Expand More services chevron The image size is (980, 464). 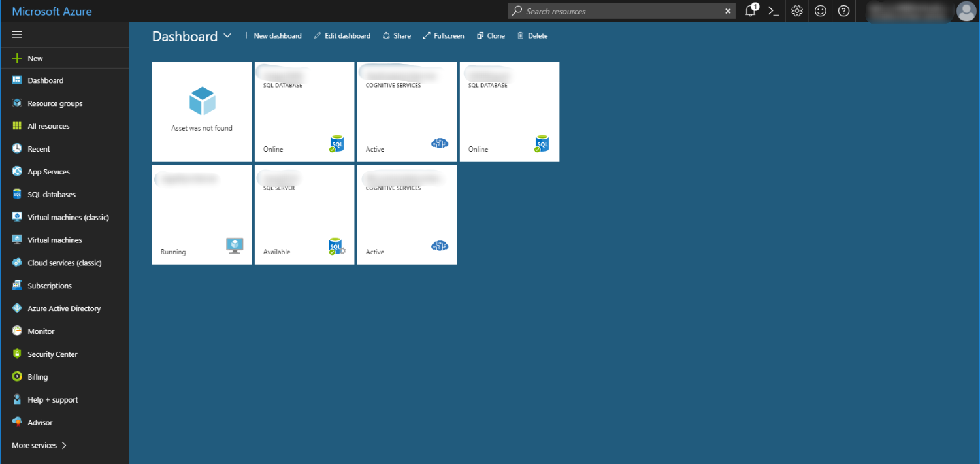click(64, 445)
